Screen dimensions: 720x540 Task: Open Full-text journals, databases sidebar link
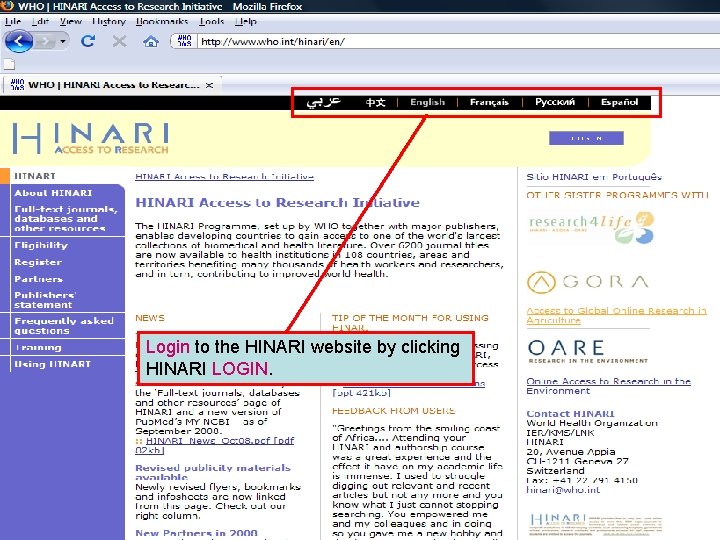(66, 219)
